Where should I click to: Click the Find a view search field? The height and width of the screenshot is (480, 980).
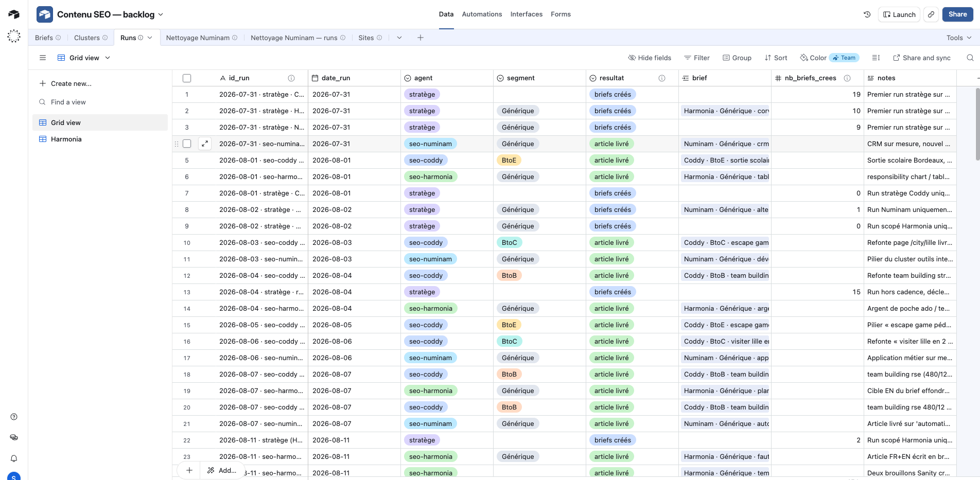point(100,102)
